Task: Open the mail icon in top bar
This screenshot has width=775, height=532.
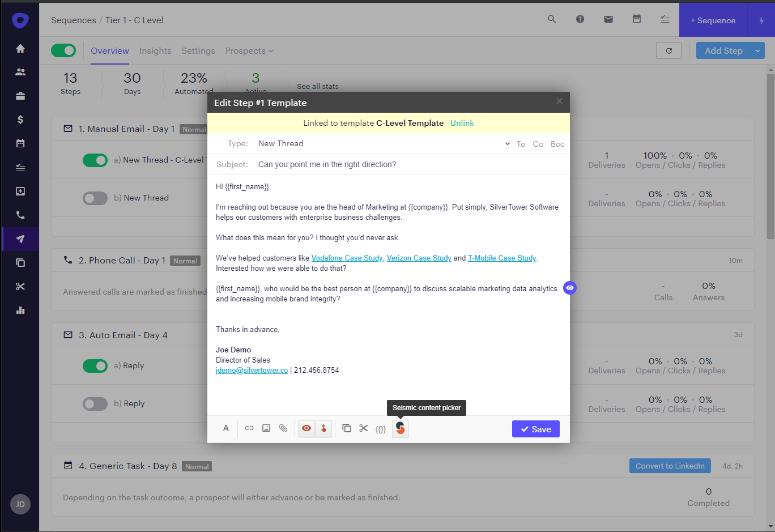Action: click(x=608, y=19)
